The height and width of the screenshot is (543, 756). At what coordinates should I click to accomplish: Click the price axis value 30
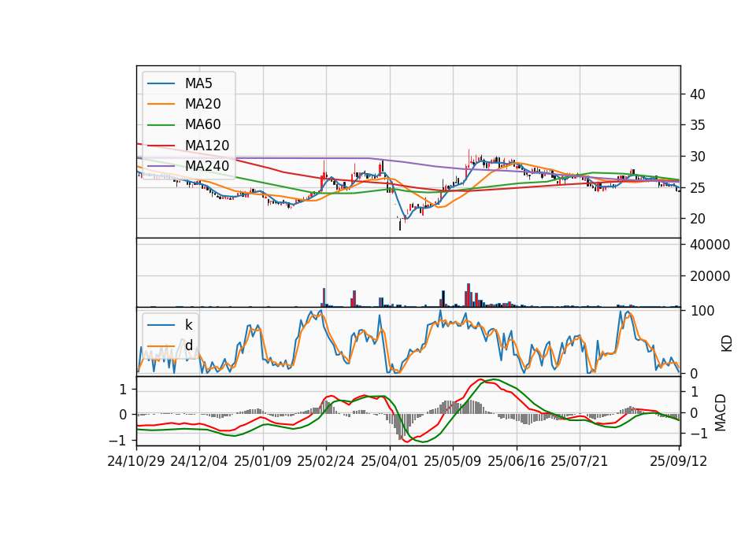(697, 157)
